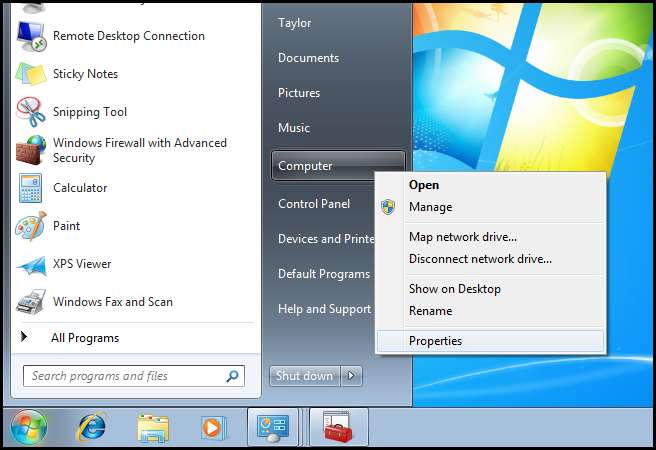Open the Taylor user folder link
656x450 pixels.
[295, 23]
